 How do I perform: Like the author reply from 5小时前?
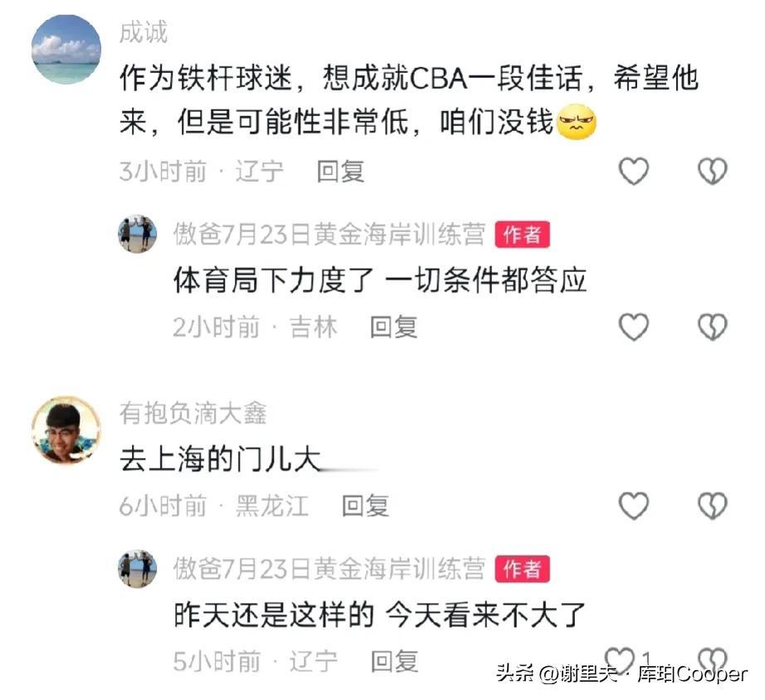(x=620, y=659)
